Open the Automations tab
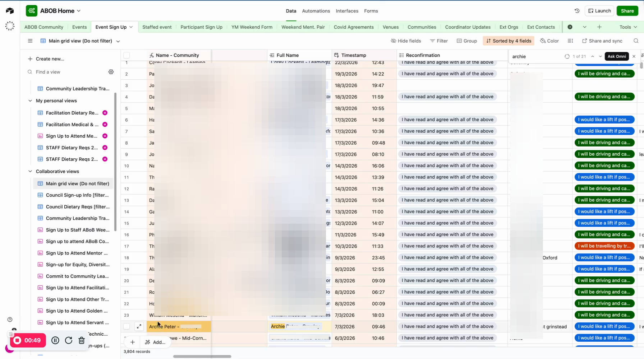Viewport: 644px width, 359px height. click(316, 11)
